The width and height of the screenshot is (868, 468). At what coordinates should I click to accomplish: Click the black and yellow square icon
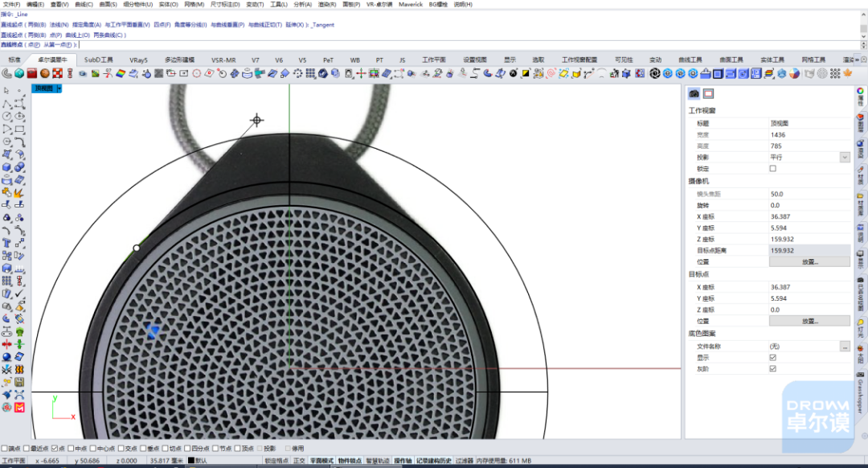pos(526,73)
